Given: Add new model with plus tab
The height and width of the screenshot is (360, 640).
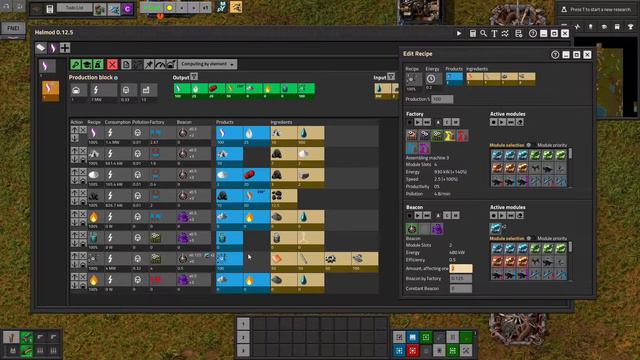Looking at the screenshot, I should click(65, 48).
